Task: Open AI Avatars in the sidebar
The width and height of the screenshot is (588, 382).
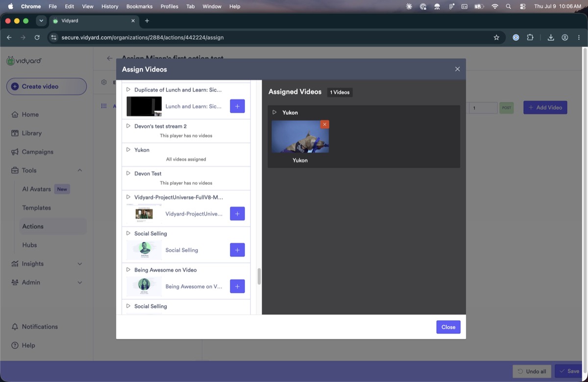Action: [36, 189]
